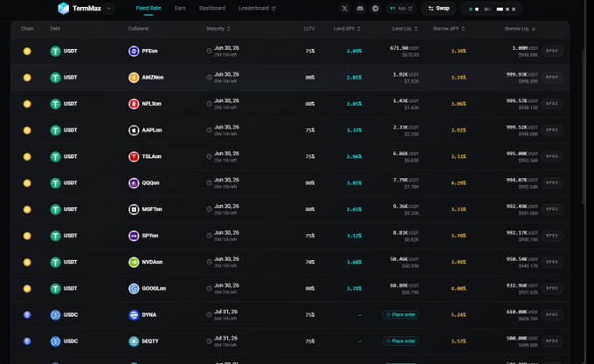The height and width of the screenshot is (364, 594).
Task: Click the SPYon collateral token icon
Action: (x=134, y=236)
